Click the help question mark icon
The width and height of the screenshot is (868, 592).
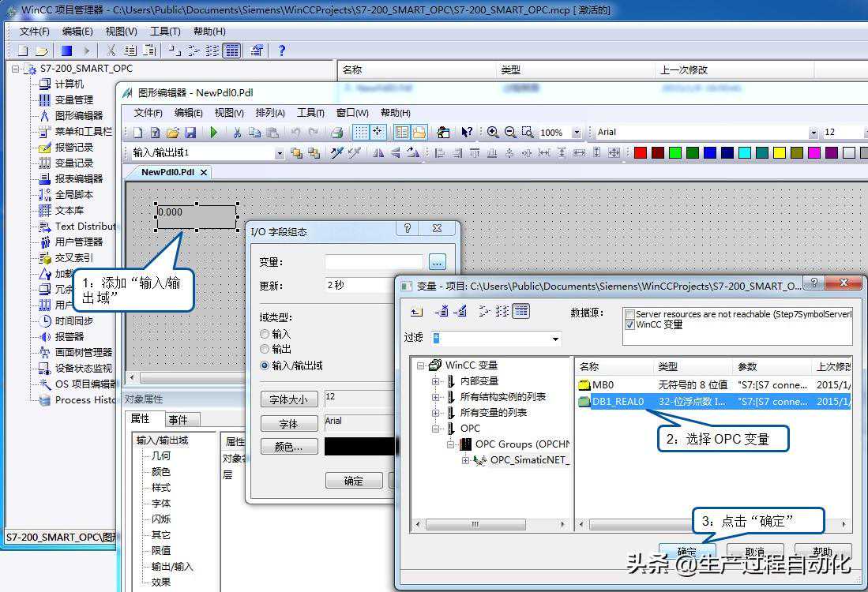tap(281, 51)
